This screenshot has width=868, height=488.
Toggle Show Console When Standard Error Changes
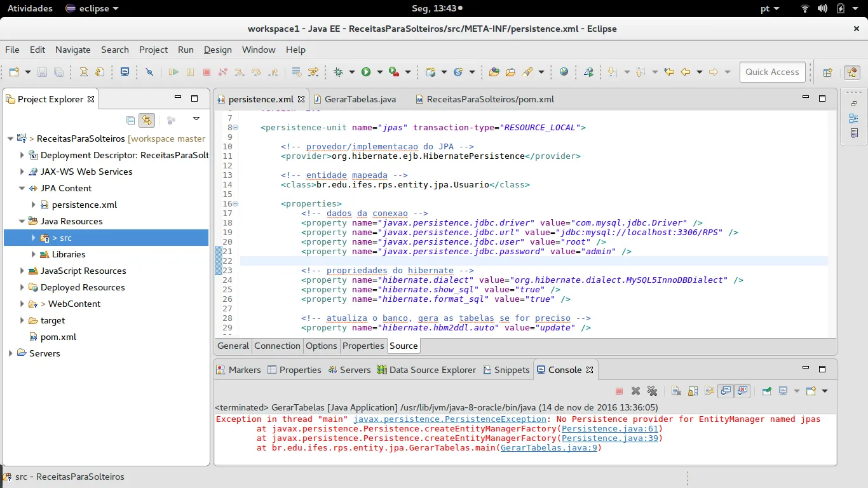click(x=743, y=391)
